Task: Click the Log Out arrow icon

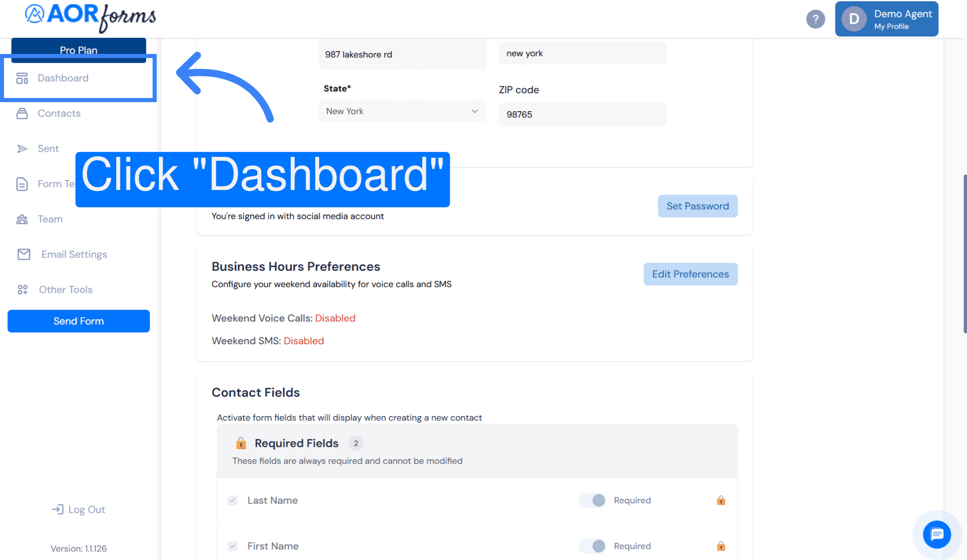Action: coord(58,509)
